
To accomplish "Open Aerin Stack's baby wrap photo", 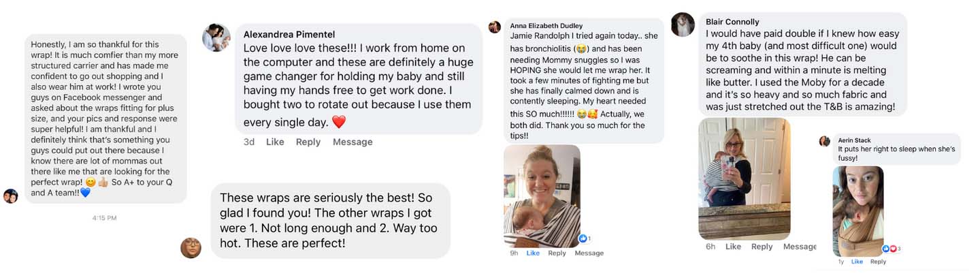I will (858, 211).
